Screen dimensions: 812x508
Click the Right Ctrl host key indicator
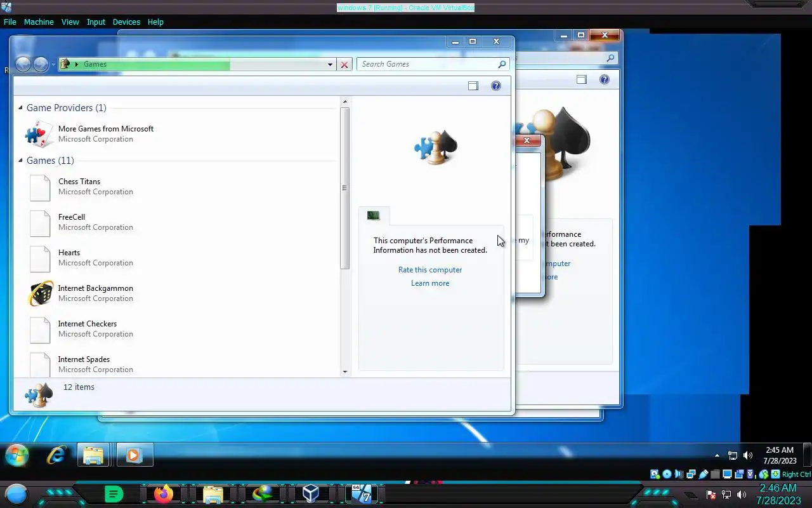796,474
